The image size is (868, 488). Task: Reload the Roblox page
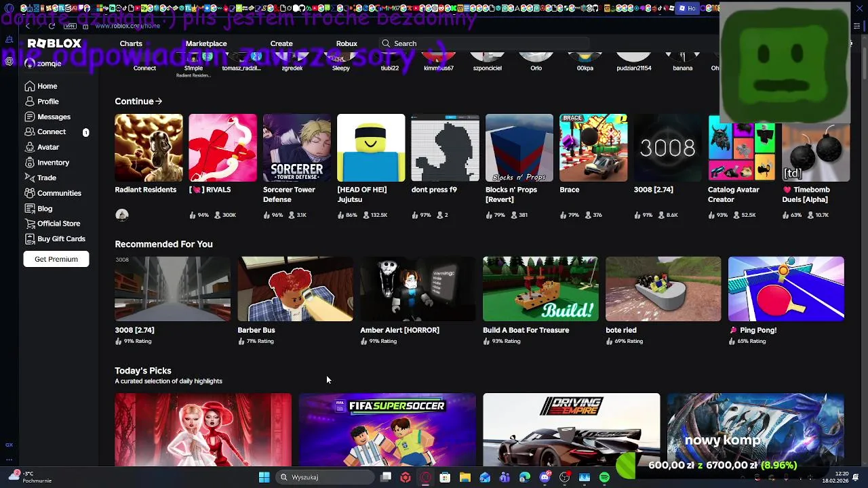tap(52, 26)
